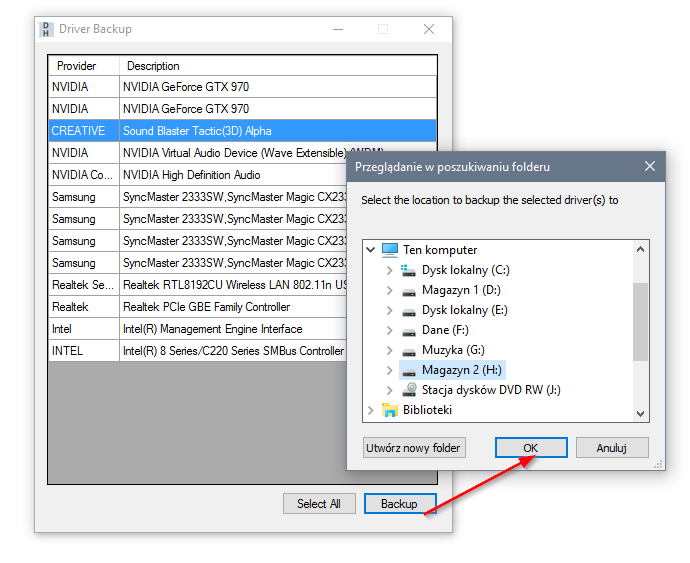Select Ten komputer in folder tree

(x=440, y=250)
